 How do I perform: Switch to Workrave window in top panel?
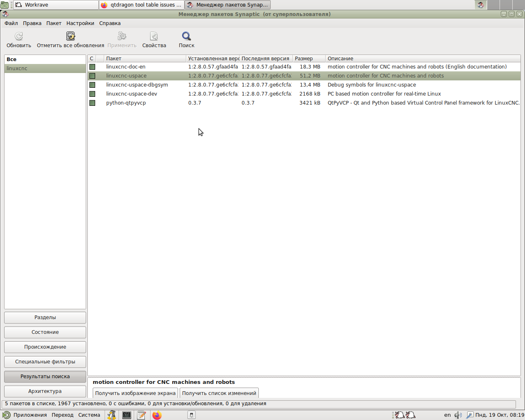click(x=56, y=5)
